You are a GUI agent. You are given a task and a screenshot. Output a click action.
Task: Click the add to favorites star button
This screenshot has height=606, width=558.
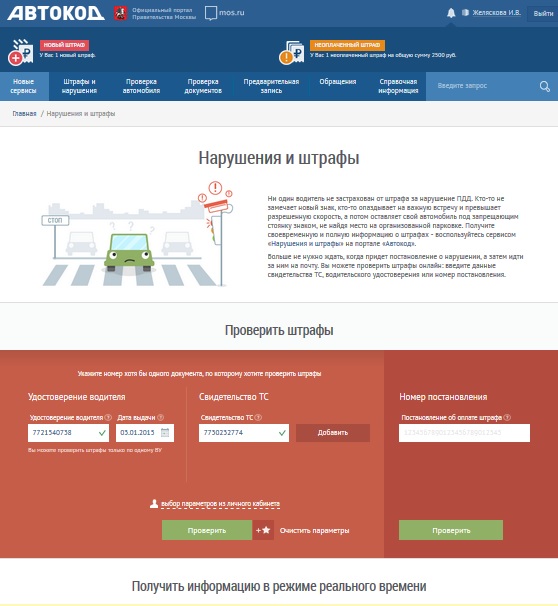click(x=263, y=530)
